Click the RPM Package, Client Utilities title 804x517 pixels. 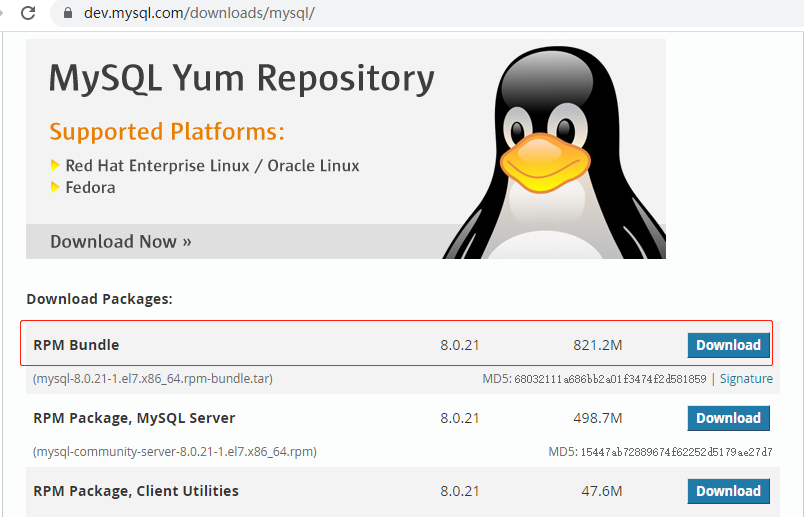(x=136, y=491)
